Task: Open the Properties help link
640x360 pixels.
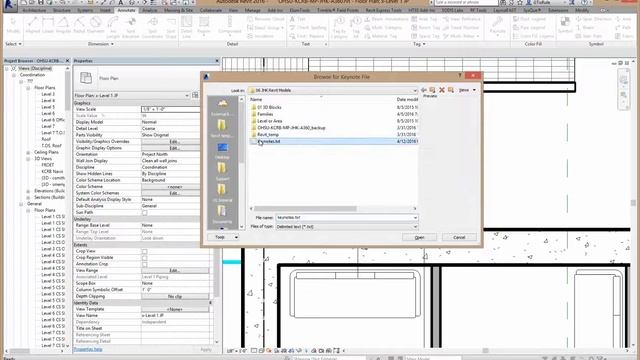Action: [x=88, y=349]
